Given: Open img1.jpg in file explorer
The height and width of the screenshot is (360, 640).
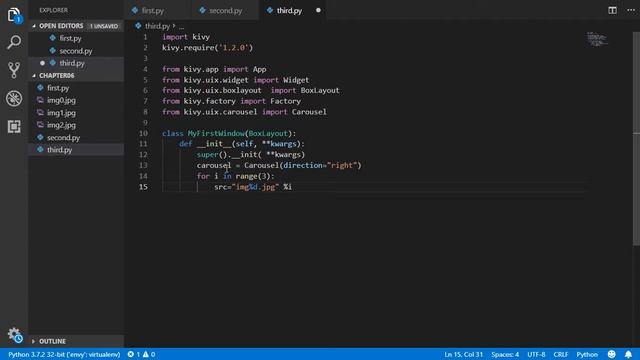Looking at the screenshot, I should coord(61,113).
